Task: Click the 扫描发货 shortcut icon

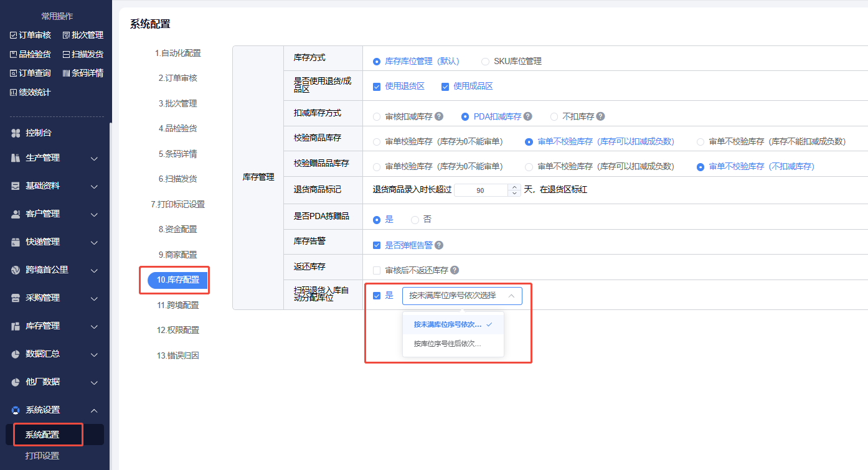Action: (67, 55)
